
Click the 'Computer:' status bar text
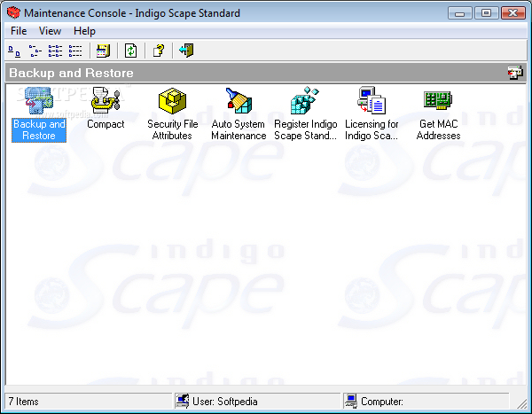(382, 402)
